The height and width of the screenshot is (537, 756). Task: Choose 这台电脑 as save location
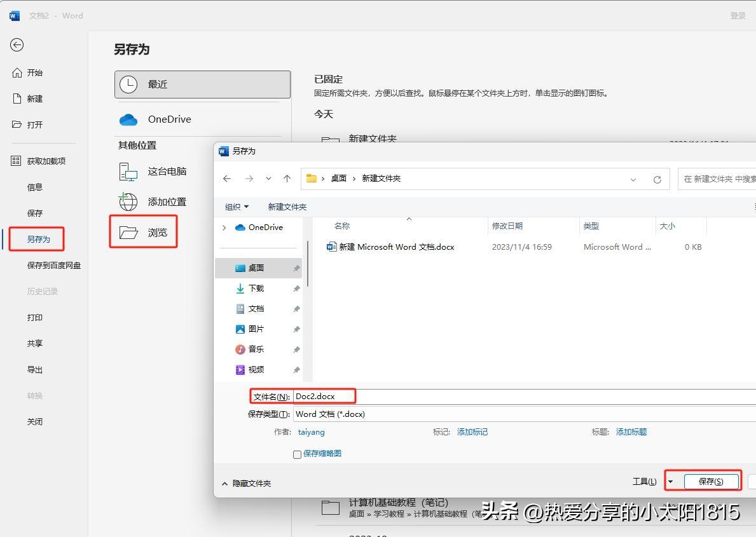(x=153, y=171)
